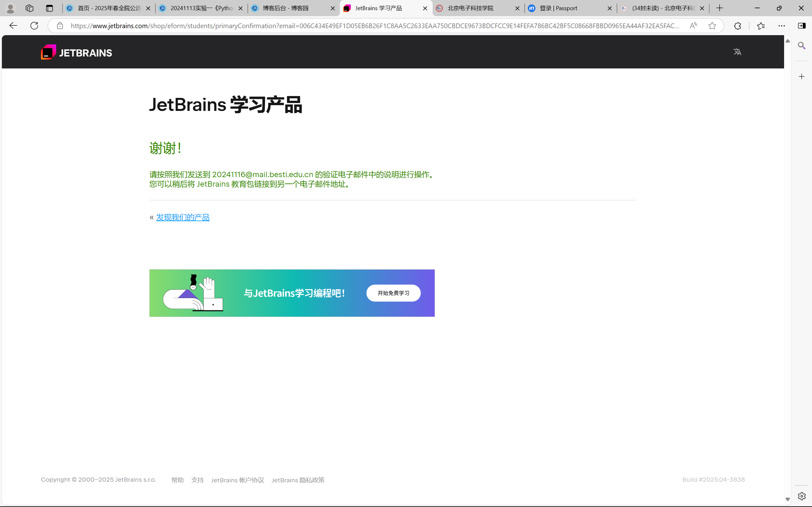Click the page scrollbar down arrow
812x507 pixels.
coord(788,499)
